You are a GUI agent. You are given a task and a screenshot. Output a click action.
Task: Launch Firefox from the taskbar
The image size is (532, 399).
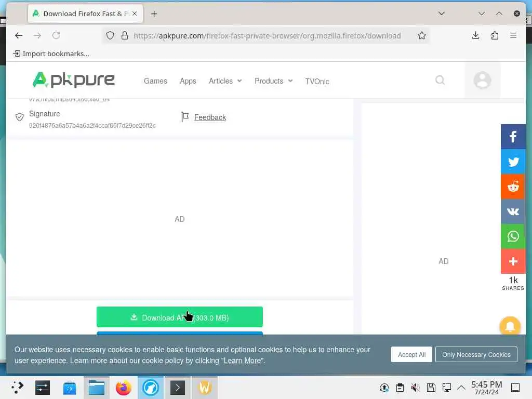coord(124,388)
